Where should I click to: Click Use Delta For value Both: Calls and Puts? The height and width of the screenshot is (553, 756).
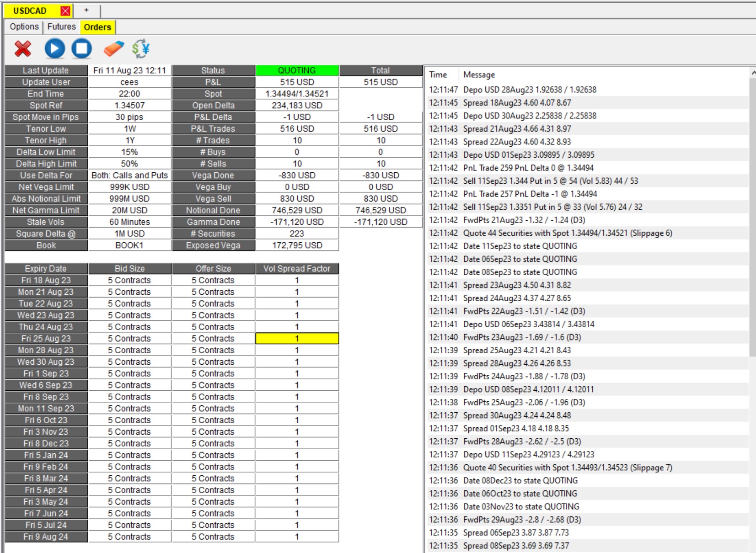(129, 175)
